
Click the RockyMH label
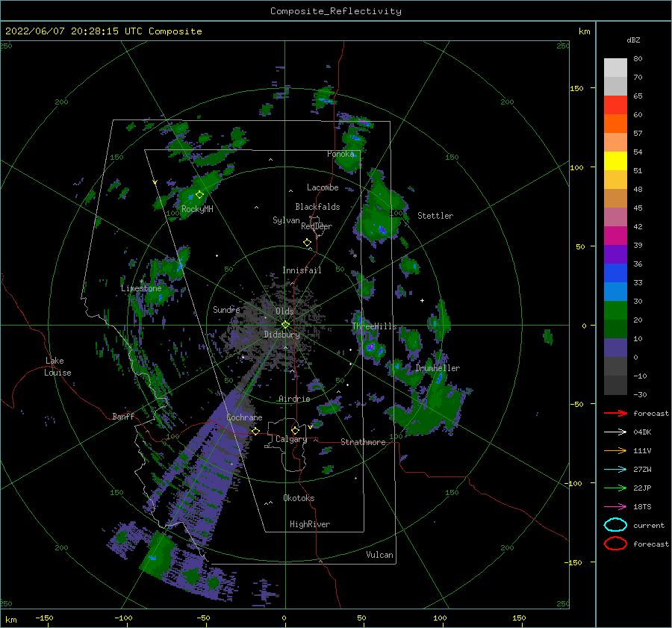pyautogui.click(x=197, y=209)
